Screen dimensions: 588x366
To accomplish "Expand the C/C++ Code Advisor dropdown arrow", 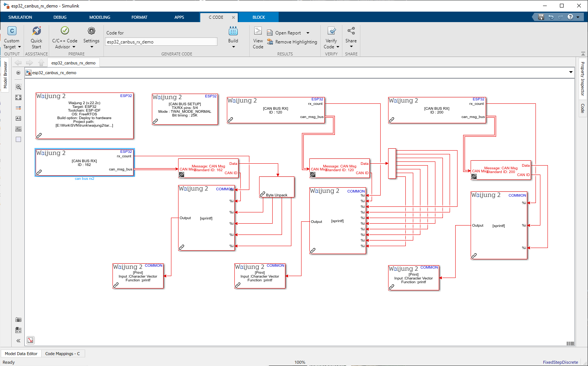I will 74,47.
